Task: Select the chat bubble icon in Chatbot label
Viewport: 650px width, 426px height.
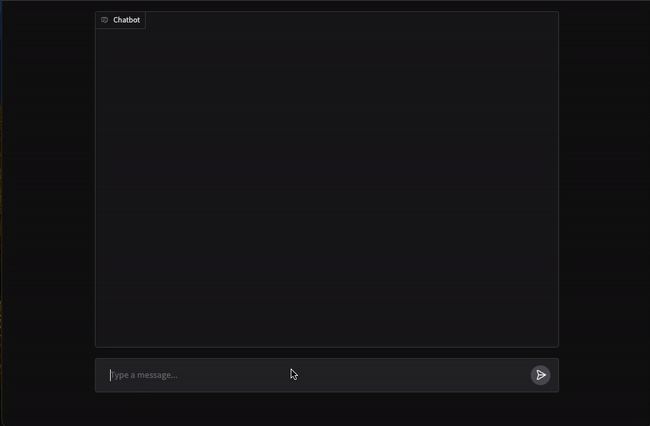Action: tap(104, 20)
